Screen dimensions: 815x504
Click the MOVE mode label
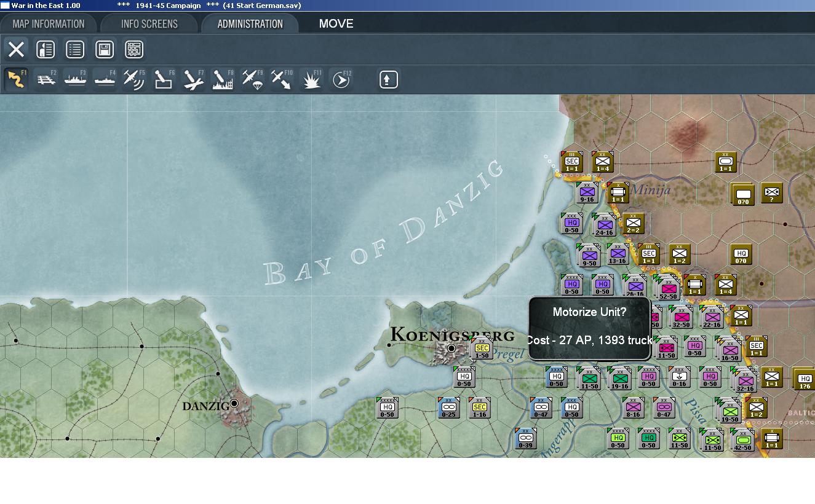pos(336,24)
